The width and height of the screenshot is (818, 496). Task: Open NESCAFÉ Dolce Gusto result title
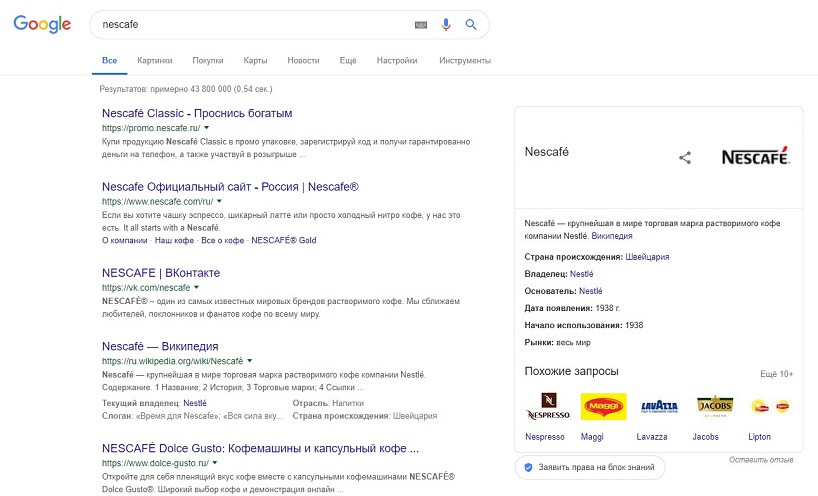[260, 449]
